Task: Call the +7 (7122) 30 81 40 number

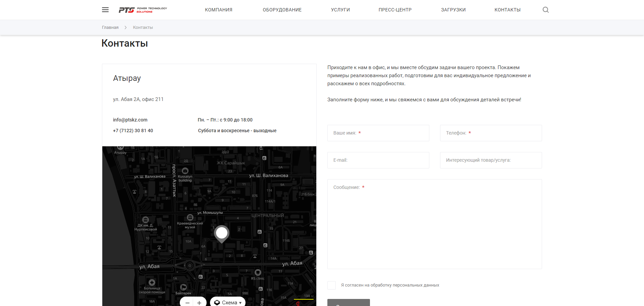Action: pos(133,131)
